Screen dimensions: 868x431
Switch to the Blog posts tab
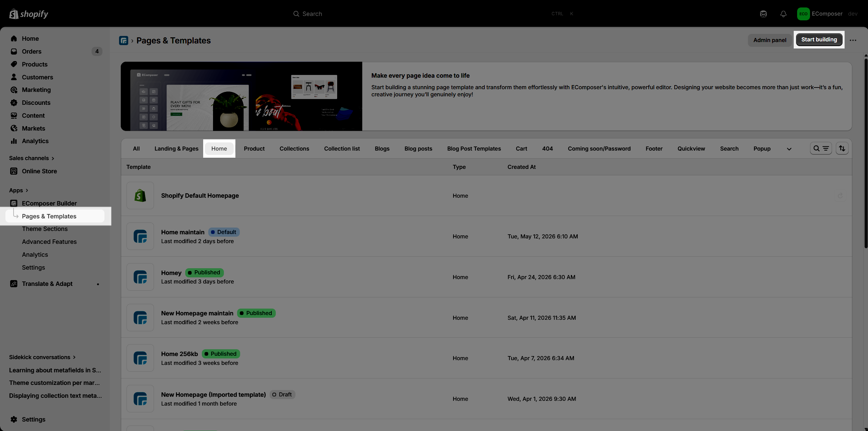[418, 149]
